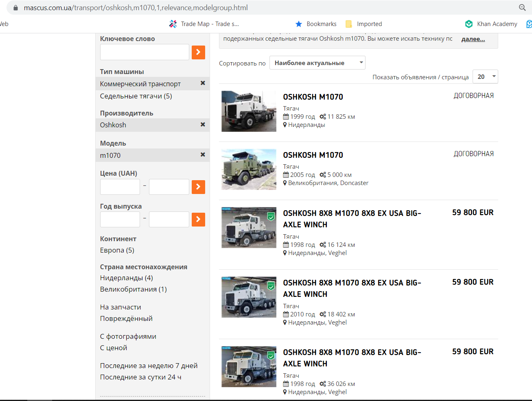Click ДОГОВОРНАЯ price of 2005 listing

pyautogui.click(x=474, y=154)
